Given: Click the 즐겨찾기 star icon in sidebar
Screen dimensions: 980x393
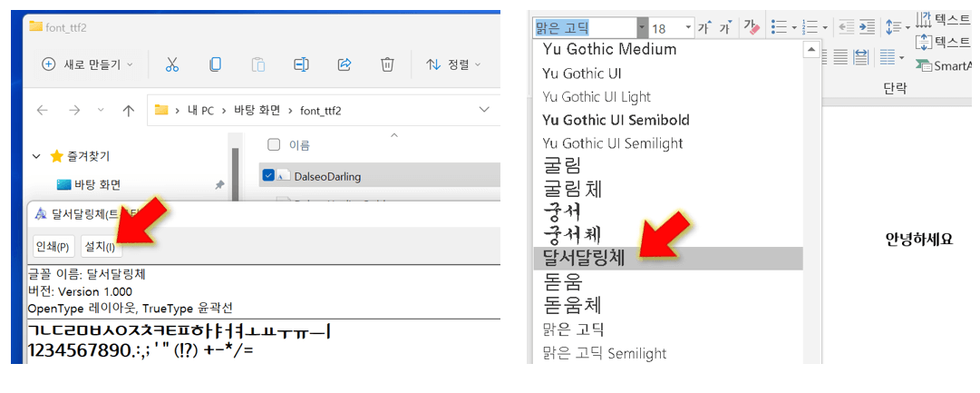Looking at the screenshot, I should point(56,156).
